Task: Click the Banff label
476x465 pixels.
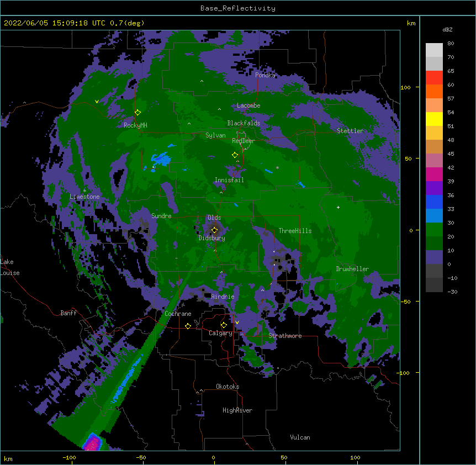Action: pyautogui.click(x=68, y=313)
